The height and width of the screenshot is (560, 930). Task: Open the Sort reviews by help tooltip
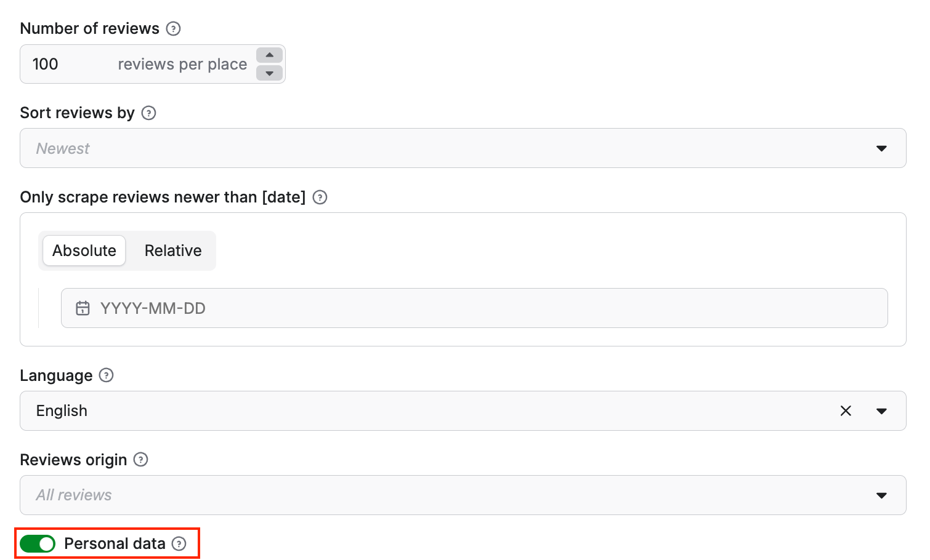(148, 113)
